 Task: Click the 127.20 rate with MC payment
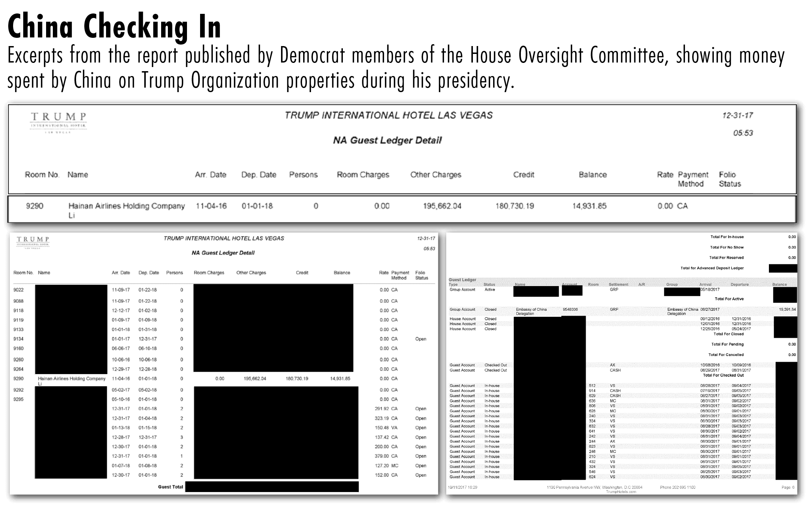pyautogui.click(x=382, y=466)
